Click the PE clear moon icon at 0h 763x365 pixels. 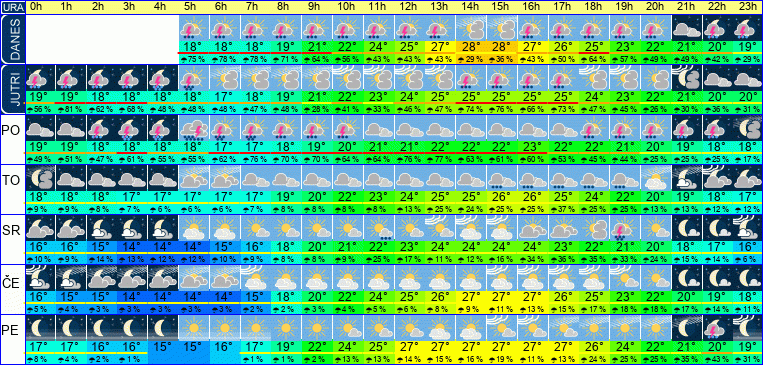point(39,328)
